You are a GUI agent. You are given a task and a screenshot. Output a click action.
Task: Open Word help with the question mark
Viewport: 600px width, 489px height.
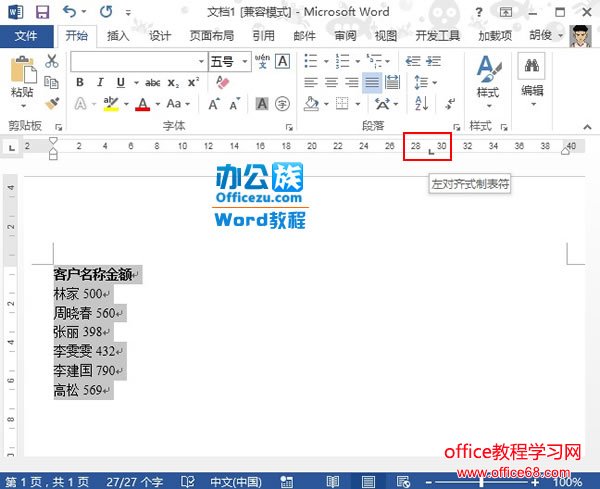(479, 12)
